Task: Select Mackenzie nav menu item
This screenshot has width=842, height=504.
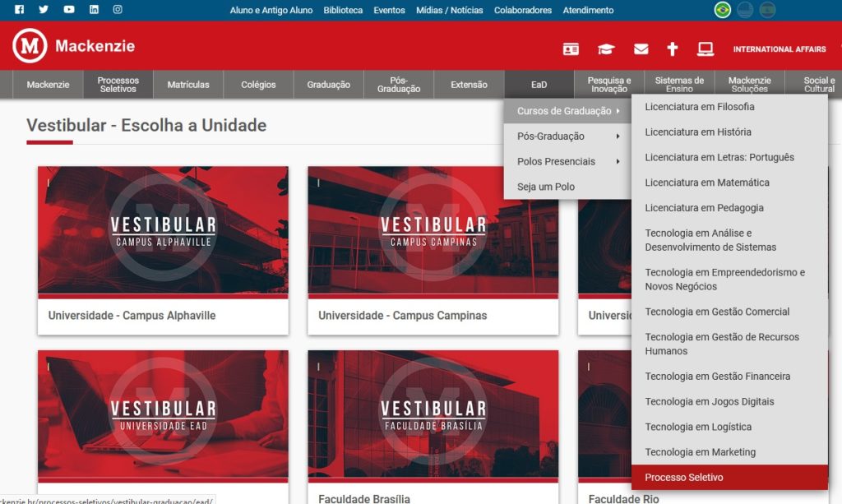Action: pos(48,84)
